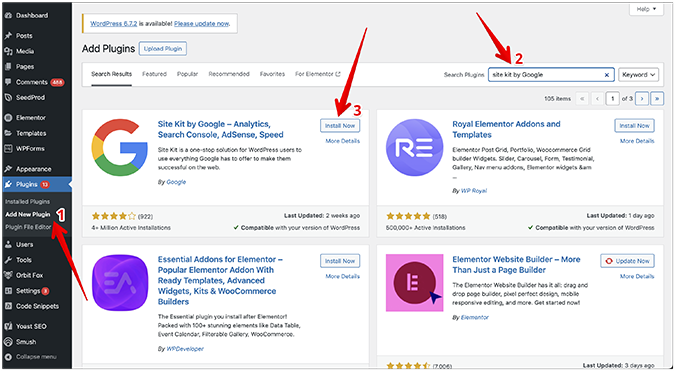Switch to the Featured tab
Viewport: 675px width, 371px height.
[x=155, y=74]
